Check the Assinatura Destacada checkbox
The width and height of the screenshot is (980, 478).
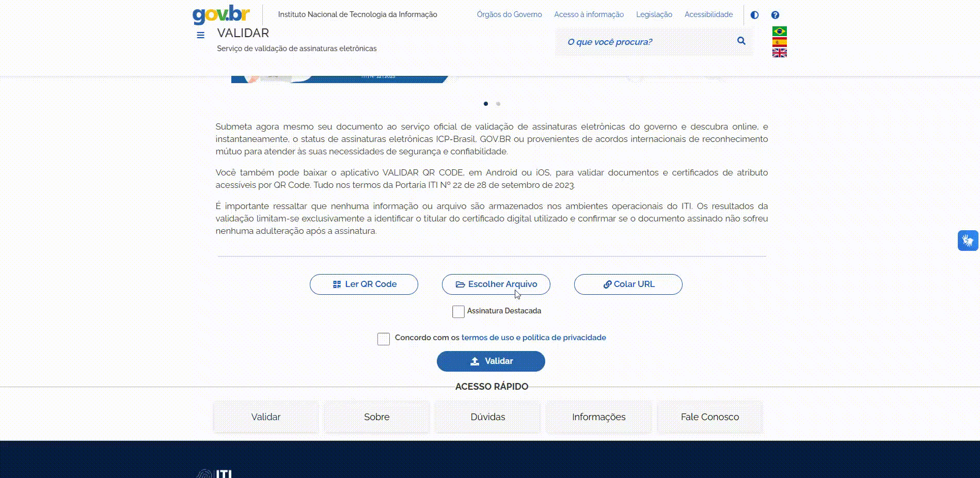tap(458, 312)
